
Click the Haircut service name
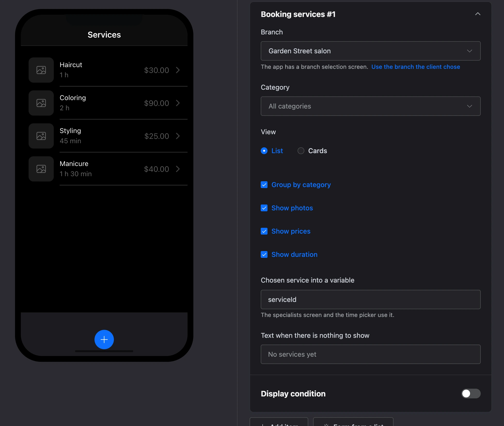pos(71,65)
